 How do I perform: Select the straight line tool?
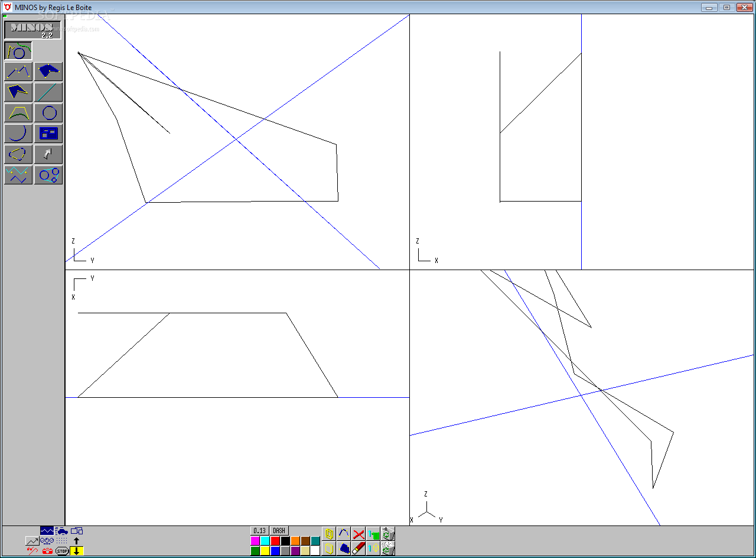[x=48, y=92]
